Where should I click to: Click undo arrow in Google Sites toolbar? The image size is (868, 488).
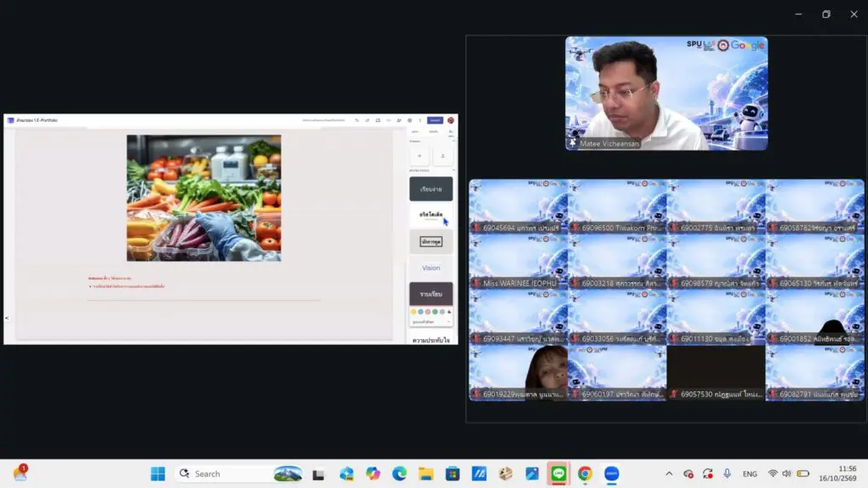point(357,120)
